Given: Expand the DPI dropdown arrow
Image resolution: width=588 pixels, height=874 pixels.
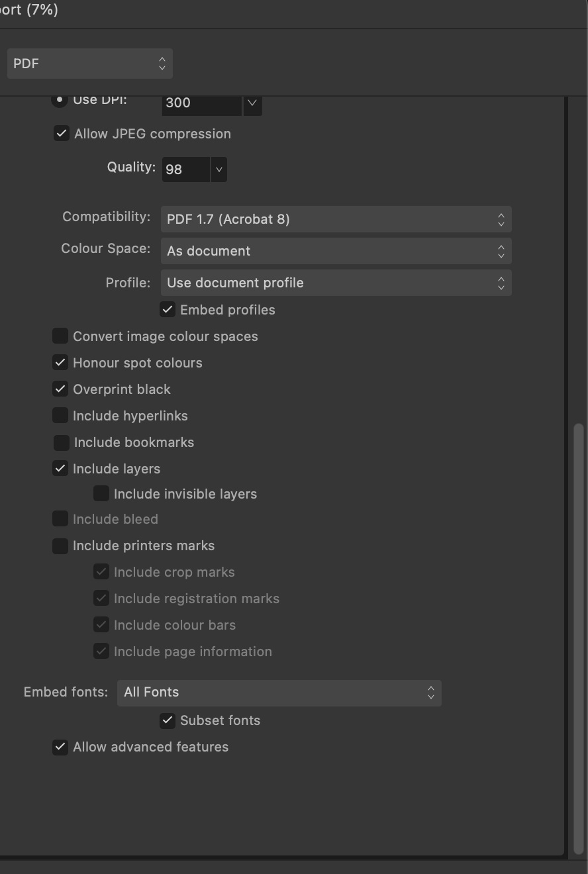Looking at the screenshot, I should click(252, 103).
